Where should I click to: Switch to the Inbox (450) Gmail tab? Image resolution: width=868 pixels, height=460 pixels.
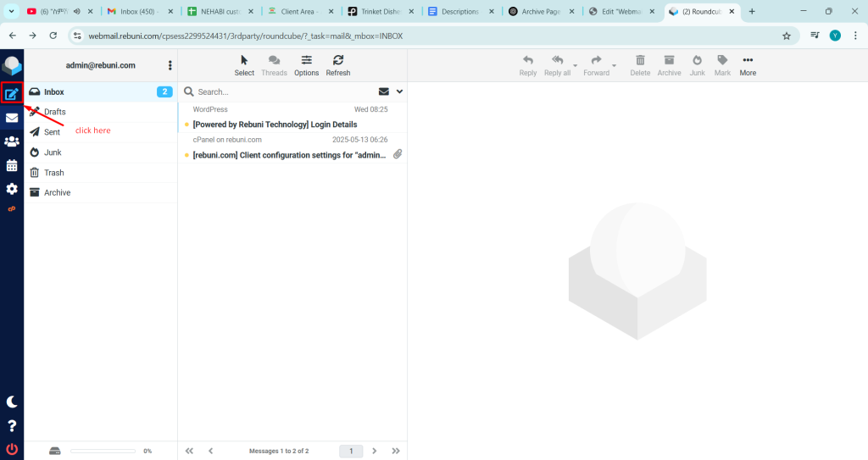(x=141, y=12)
